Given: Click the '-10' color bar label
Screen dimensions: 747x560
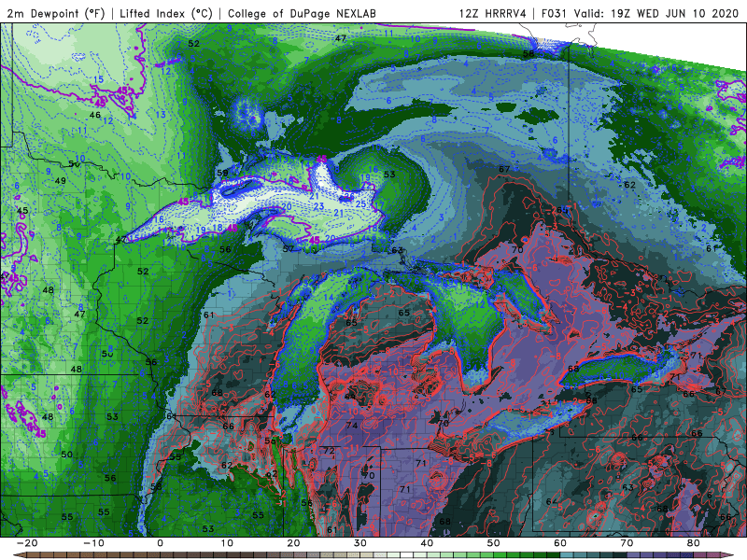Looking at the screenshot, I should 93,543.
